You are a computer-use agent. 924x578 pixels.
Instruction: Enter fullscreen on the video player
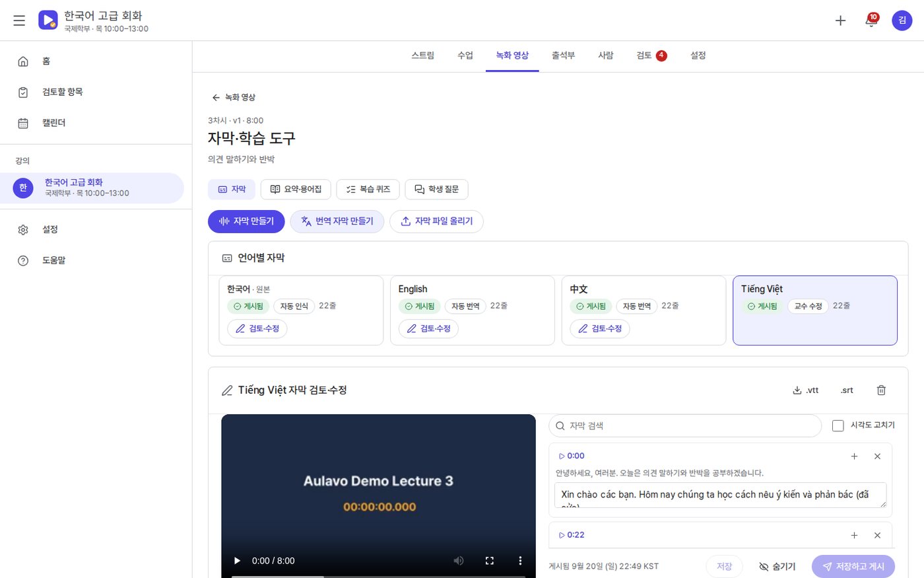click(x=490, y=561)
